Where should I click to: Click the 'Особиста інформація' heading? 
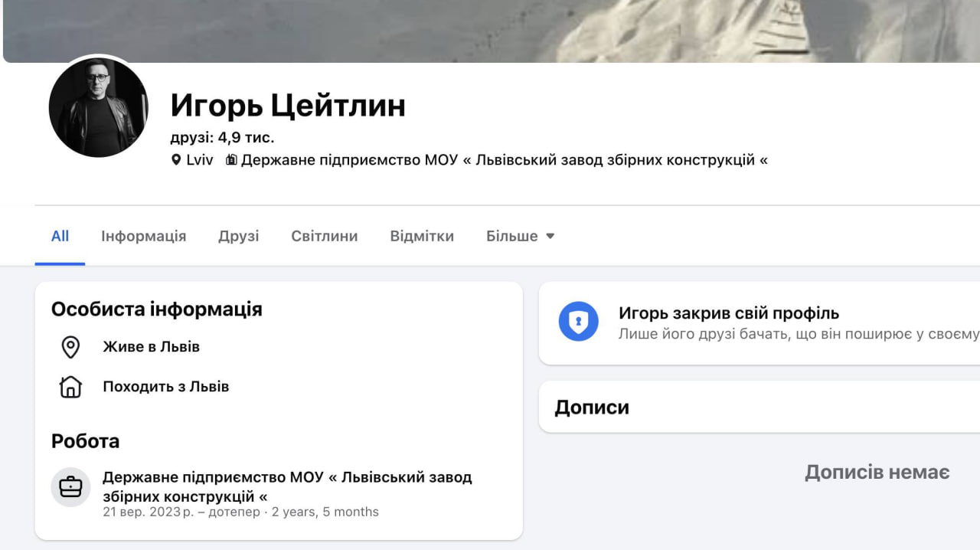(157, 309)
